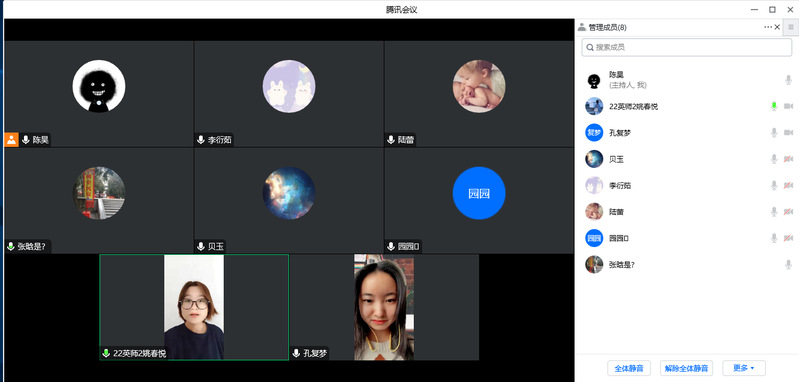The image size is (799, 382).
Task: Click 李衍茹's disabled camera icon
Action: click(788, 185)
